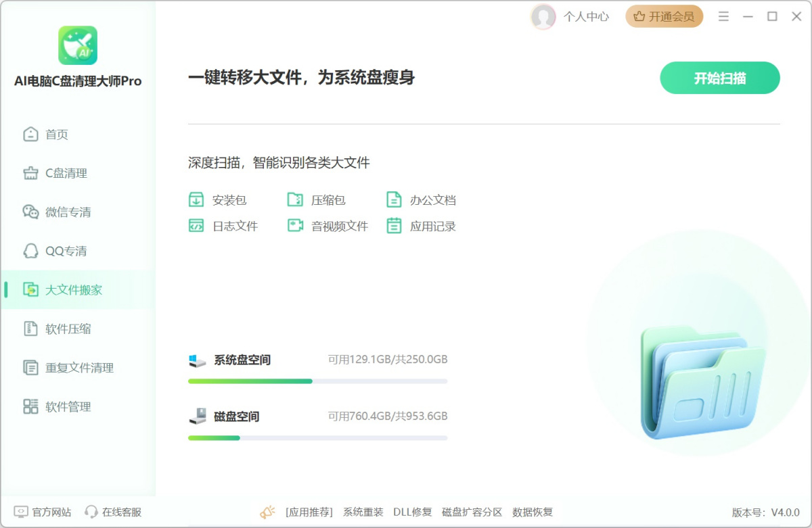
Task: Click the 软件压缩 sidebar icon
Action: point(30,329)
